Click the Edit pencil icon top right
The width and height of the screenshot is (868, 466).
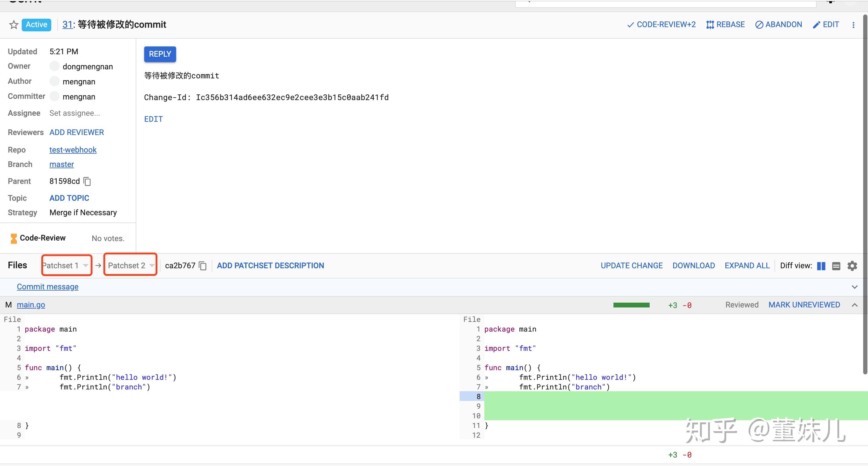[817, 25]
